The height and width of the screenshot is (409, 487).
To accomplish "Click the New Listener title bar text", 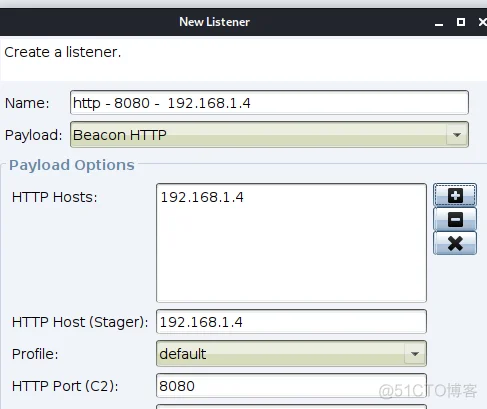I will tap(214, 22).
